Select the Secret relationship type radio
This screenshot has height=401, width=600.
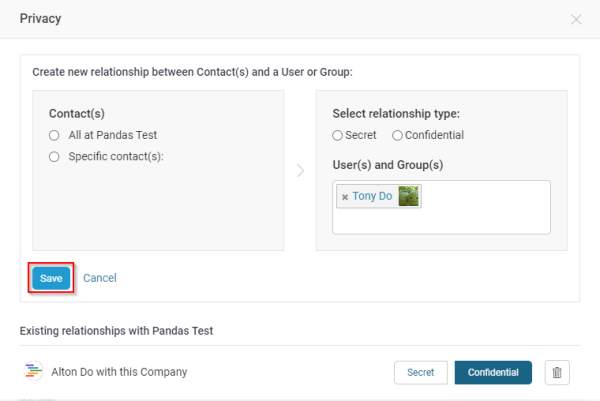point(337,135)
